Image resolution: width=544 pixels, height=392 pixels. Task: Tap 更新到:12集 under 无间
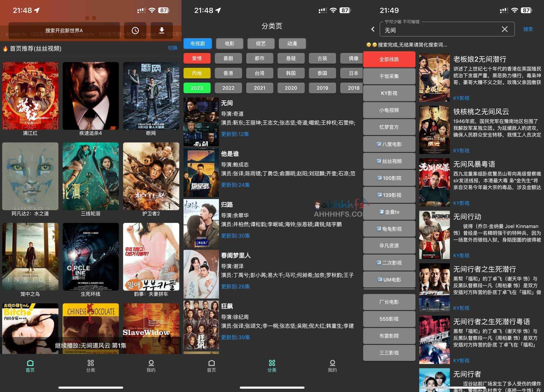tap(235, 134)
